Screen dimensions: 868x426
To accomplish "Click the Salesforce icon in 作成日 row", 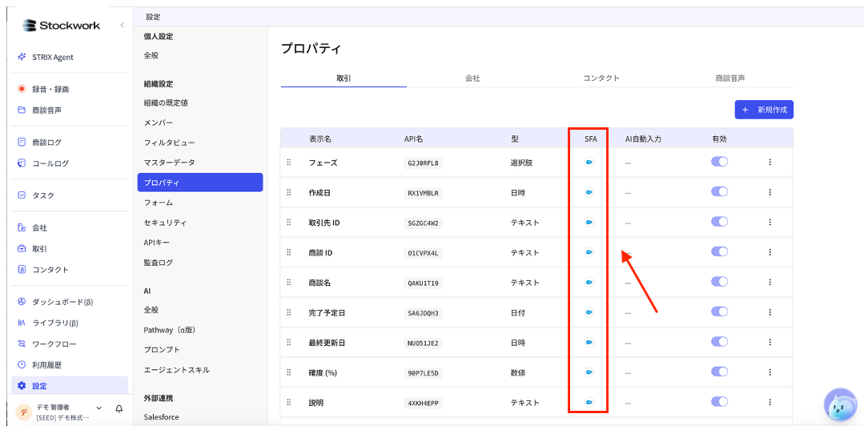I will pyautogui.click(x=589, y=192).
